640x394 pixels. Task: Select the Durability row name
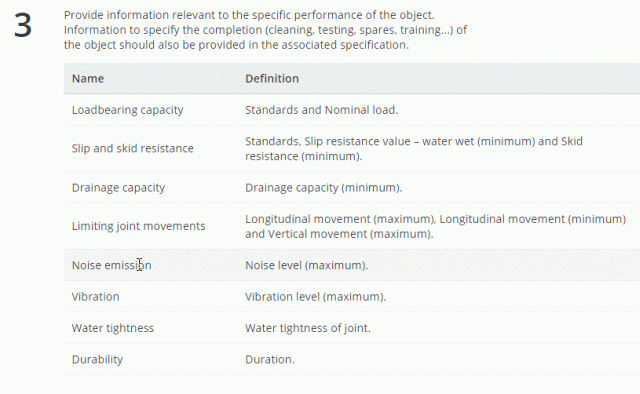click(97, 359)
